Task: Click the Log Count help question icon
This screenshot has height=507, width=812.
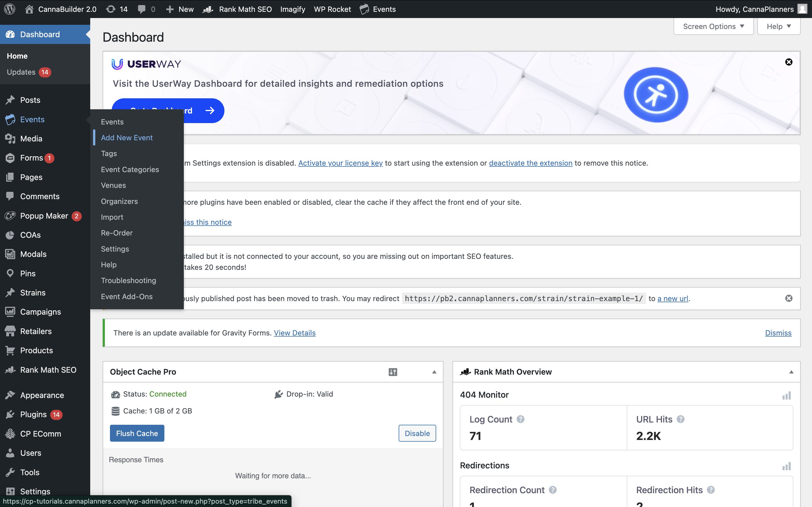Action: pos(520,419)
